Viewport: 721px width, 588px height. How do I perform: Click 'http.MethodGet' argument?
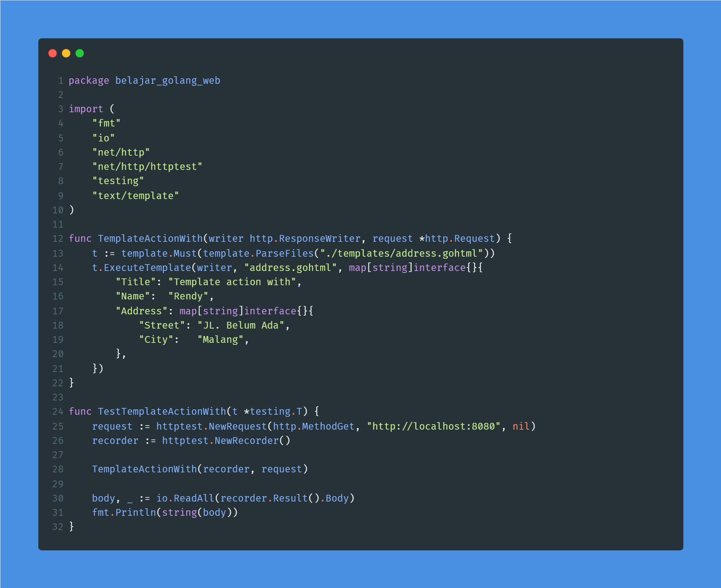[314, 426]
